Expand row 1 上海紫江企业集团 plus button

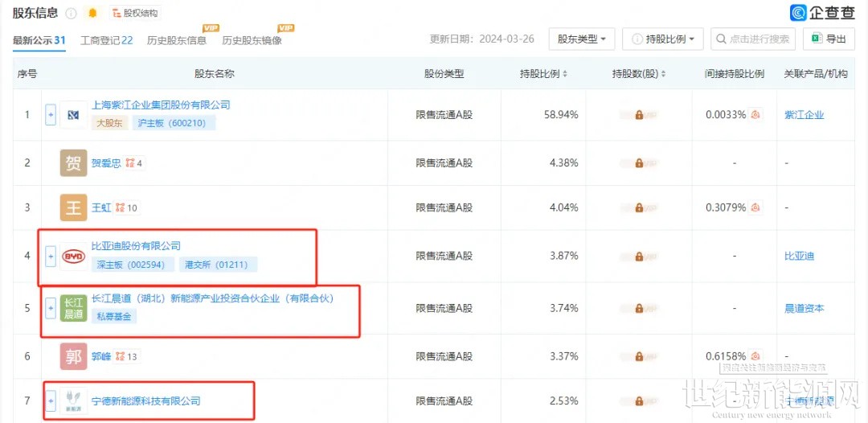51,115
